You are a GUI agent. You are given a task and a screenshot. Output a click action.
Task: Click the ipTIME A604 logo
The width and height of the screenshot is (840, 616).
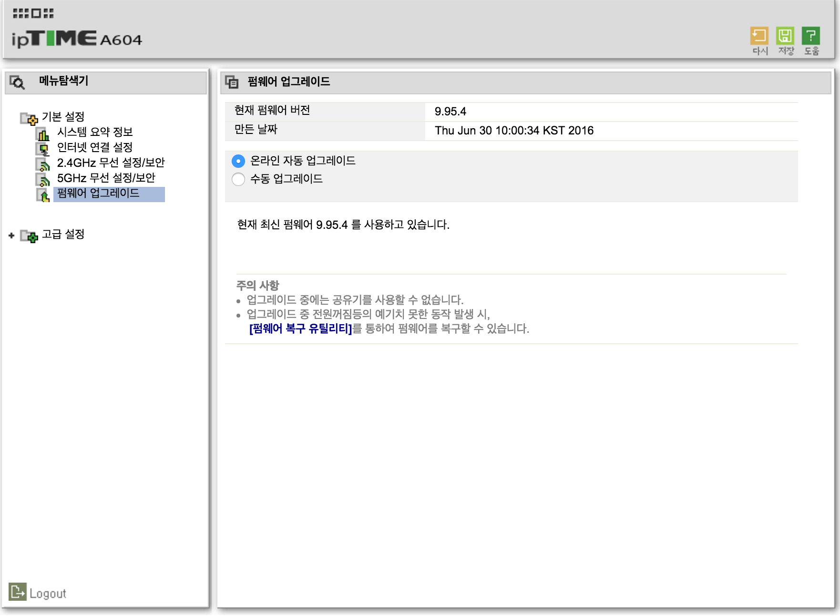click(77, 39)
